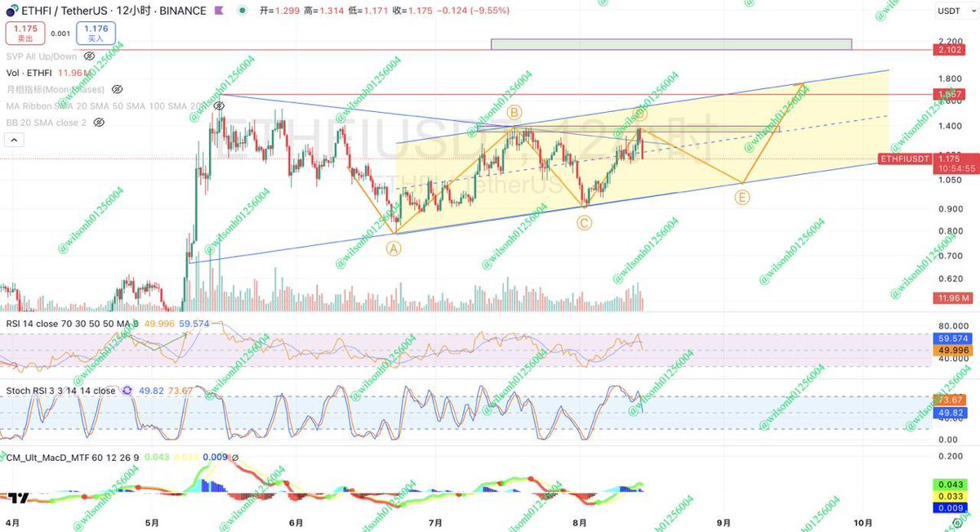This screenshot has width=980, height=532.
Task: Click the Stoch RSI 73.67 axis label
Action: [951, 400]
